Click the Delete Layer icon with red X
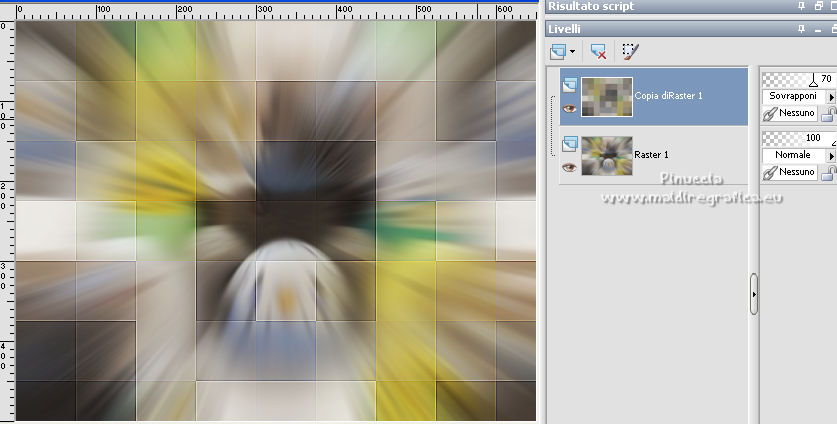 pyautogui.click(x=598, y=52)
